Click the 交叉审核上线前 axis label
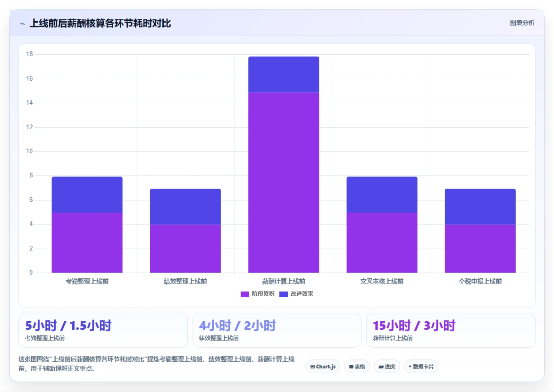 tap(382, 282)
